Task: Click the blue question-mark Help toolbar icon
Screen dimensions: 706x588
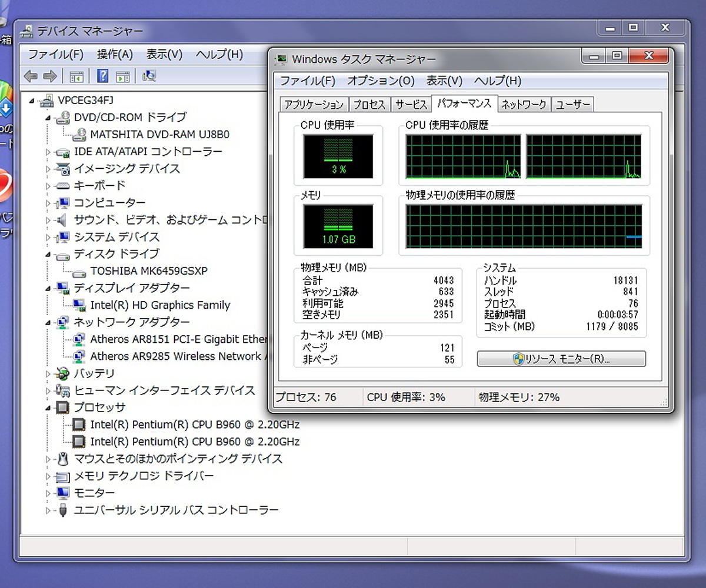Action: [103, 76]
